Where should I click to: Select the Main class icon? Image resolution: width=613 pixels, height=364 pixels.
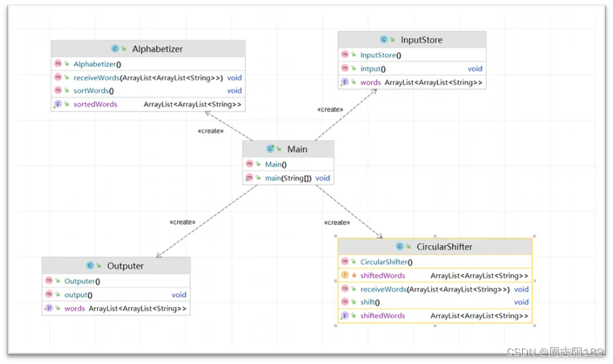270,149
